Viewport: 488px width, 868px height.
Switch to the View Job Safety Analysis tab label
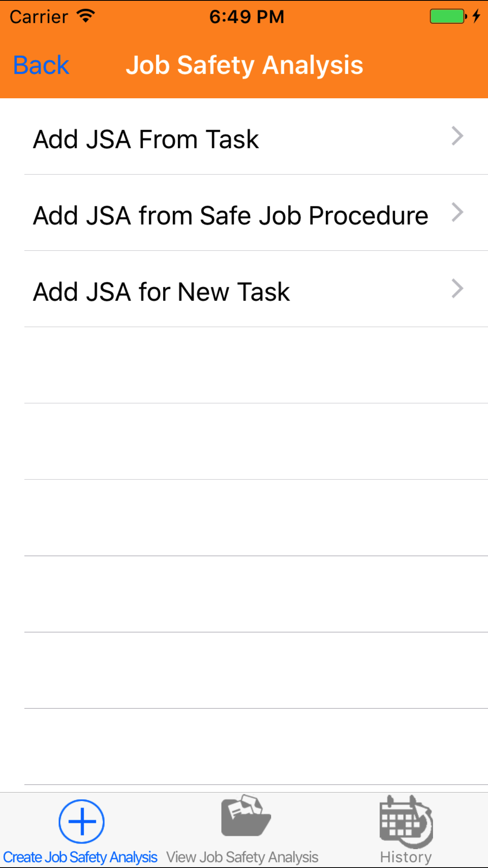point(242,857)
